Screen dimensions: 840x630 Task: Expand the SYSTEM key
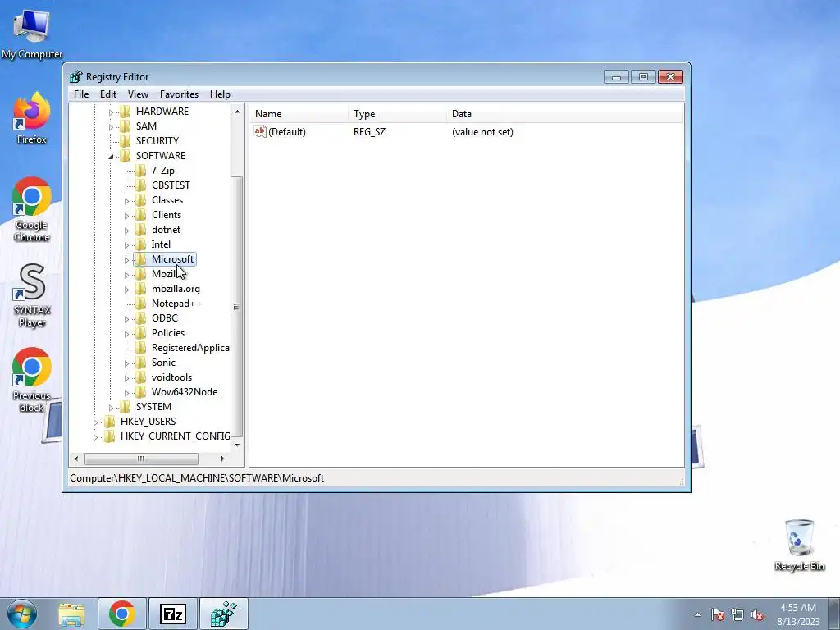pos(111,408)
